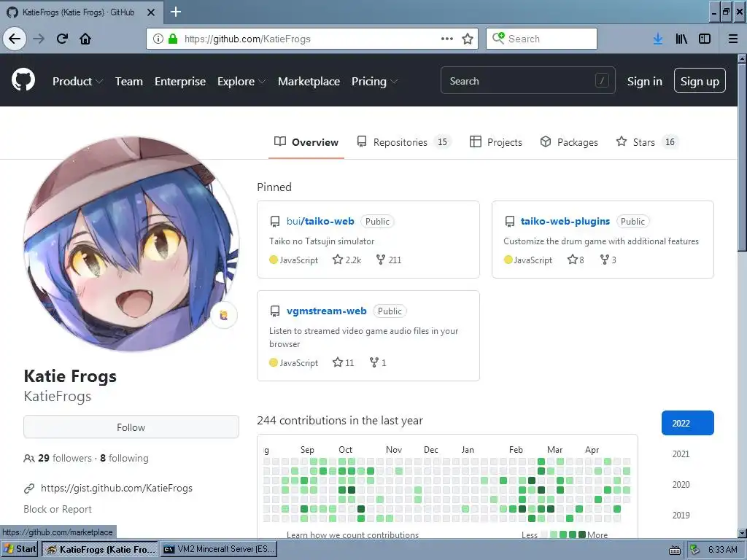Image resolution: width=747 pixels, height=560 pixels.
Task: Click the green padlock security icon
Action: click(173, 39)
